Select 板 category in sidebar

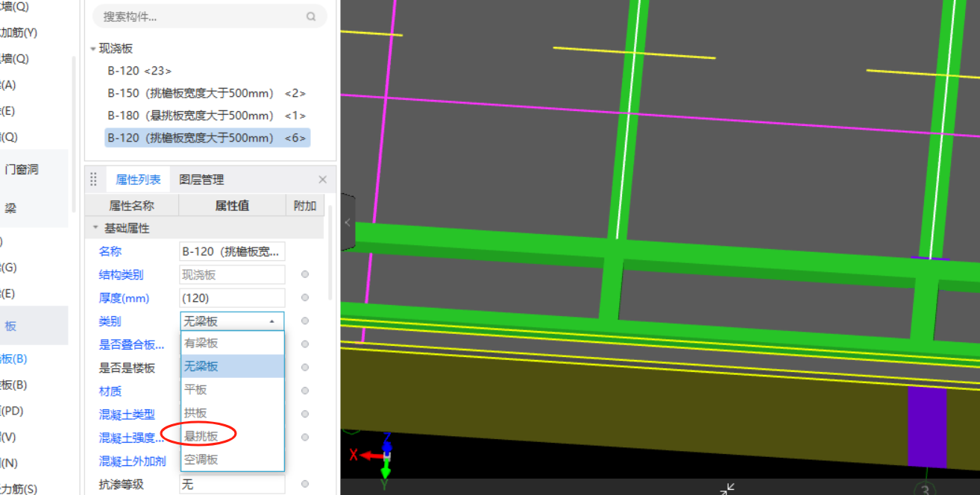pos(10,326)
